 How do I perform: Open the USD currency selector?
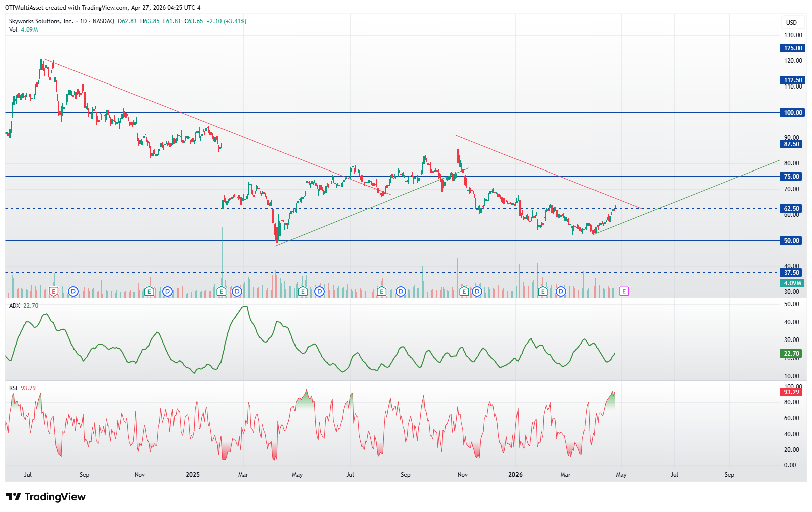coord(792,22)
